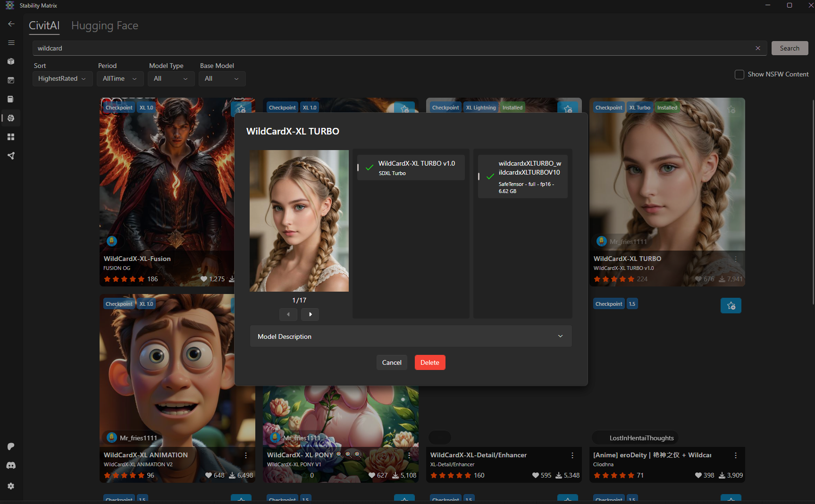Click download count icon on eroDeity card
Viewport: 815px width, 504px height.
coord(722,475)
